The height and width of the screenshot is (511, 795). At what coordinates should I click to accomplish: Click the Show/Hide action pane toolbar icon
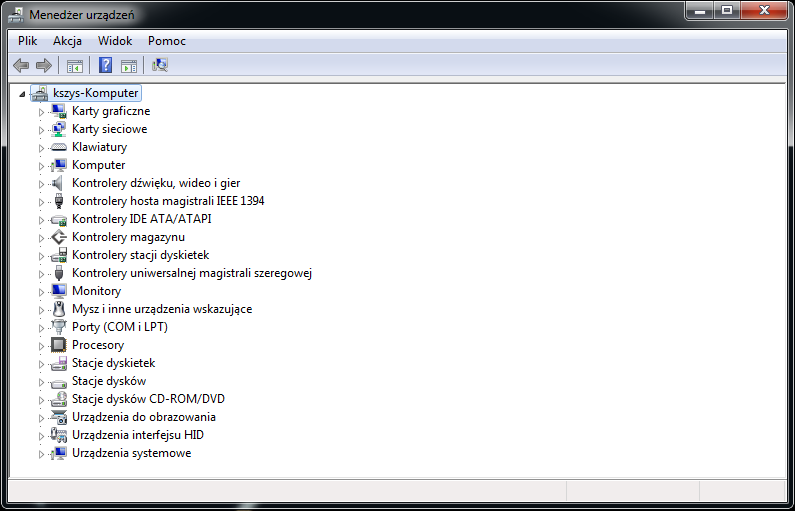129,65
